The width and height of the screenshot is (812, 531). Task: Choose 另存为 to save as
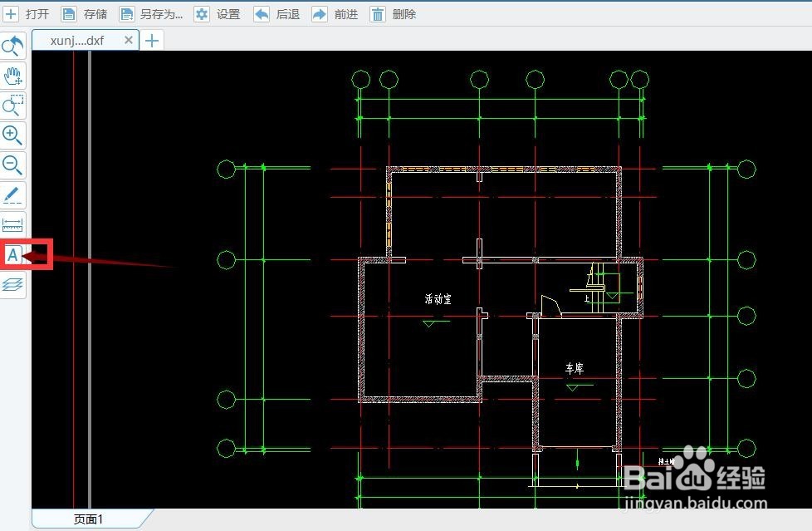[151, 14]
